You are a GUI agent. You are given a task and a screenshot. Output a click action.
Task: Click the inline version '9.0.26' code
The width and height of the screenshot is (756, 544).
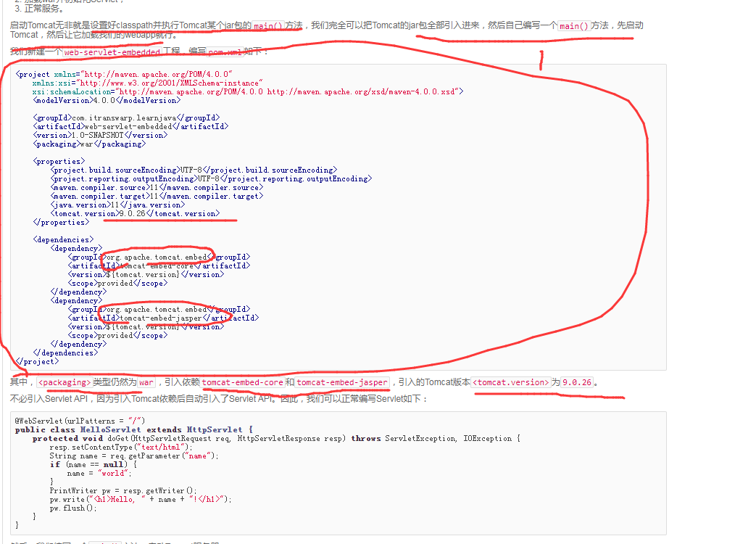click(x=577, y=382)
